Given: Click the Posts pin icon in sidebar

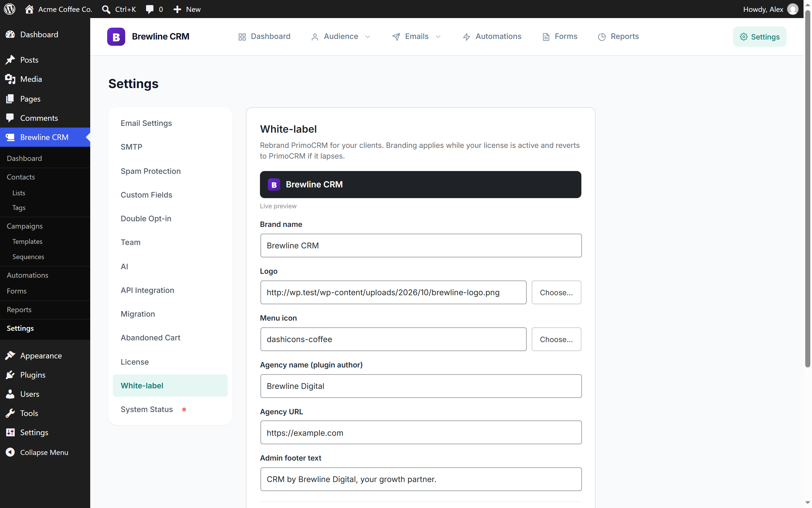Looking at the screenshot, I should (10, 60).
